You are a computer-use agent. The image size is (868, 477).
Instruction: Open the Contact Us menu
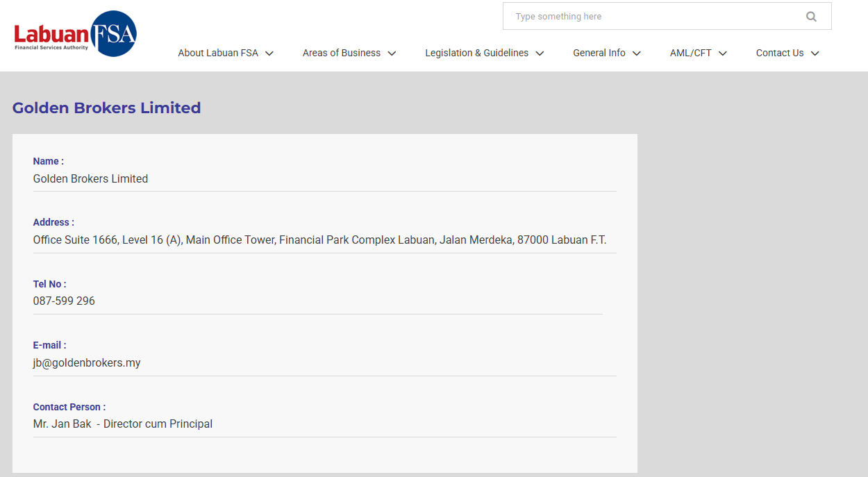779,53
